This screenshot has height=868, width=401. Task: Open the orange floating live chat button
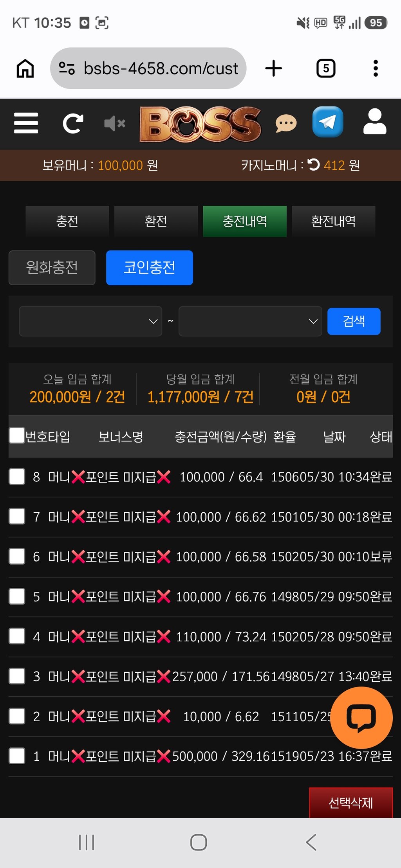pyautogui.click(x=361, y=718)
